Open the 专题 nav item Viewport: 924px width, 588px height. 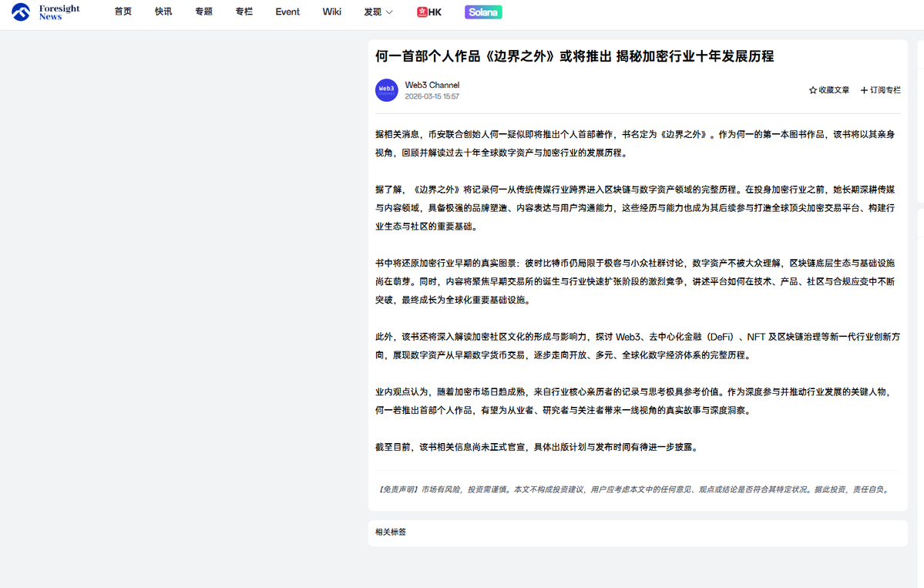(204, 12)
